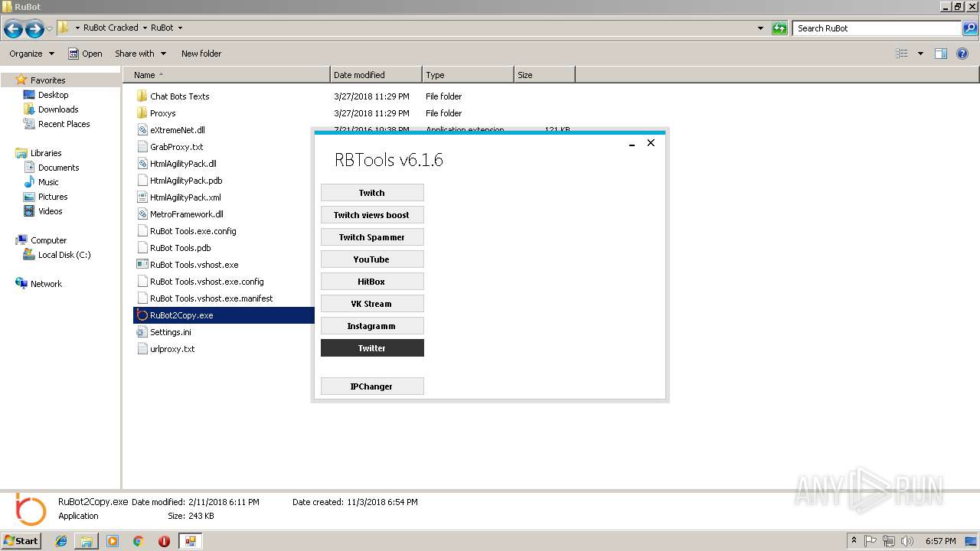The image size is (980, 551).
Task: Open Windows Media Player taskbar icon
Action: (113, 541)
